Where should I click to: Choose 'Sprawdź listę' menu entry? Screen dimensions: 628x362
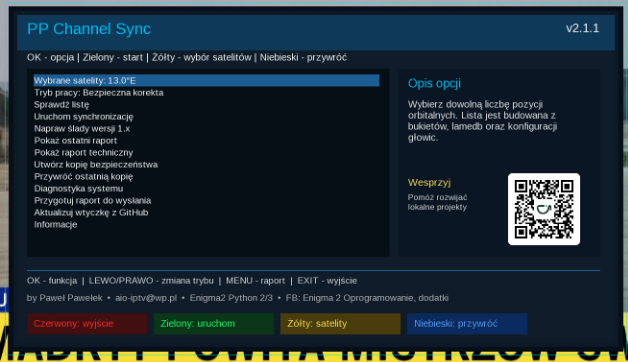point(61,105)
